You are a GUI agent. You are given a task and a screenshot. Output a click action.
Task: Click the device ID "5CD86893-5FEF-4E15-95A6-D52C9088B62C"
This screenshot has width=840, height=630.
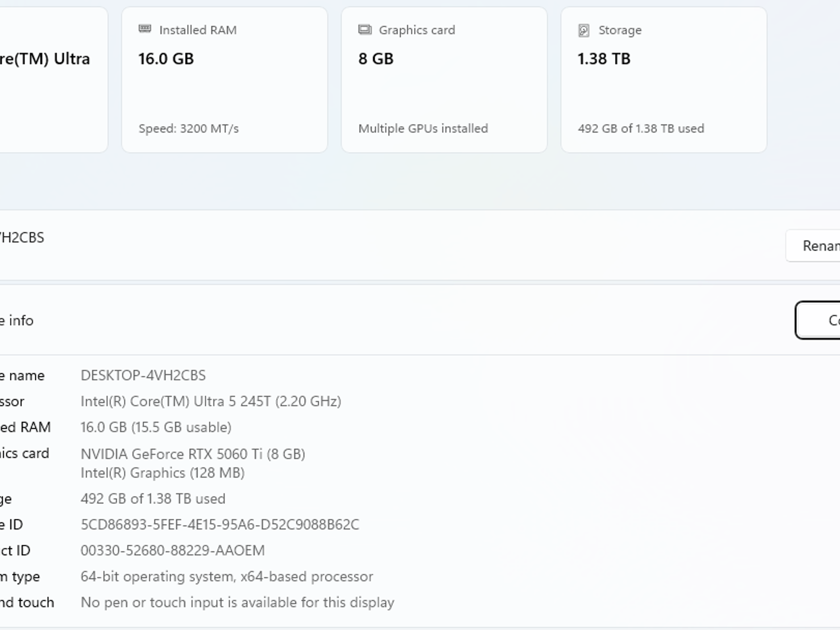tap(220, 525)
